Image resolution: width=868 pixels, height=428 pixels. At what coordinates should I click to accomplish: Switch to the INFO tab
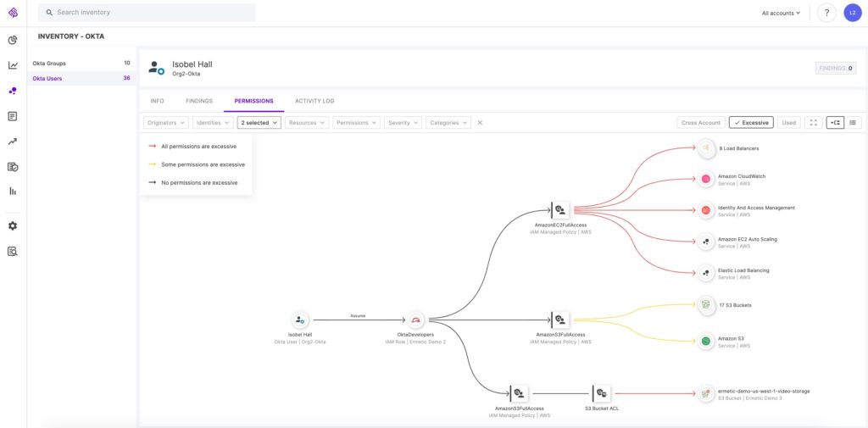(157, 101)
